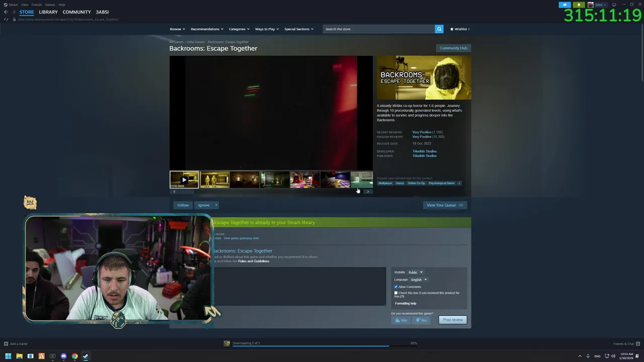
Task: Click the review text area
Action: coord(300,286)
